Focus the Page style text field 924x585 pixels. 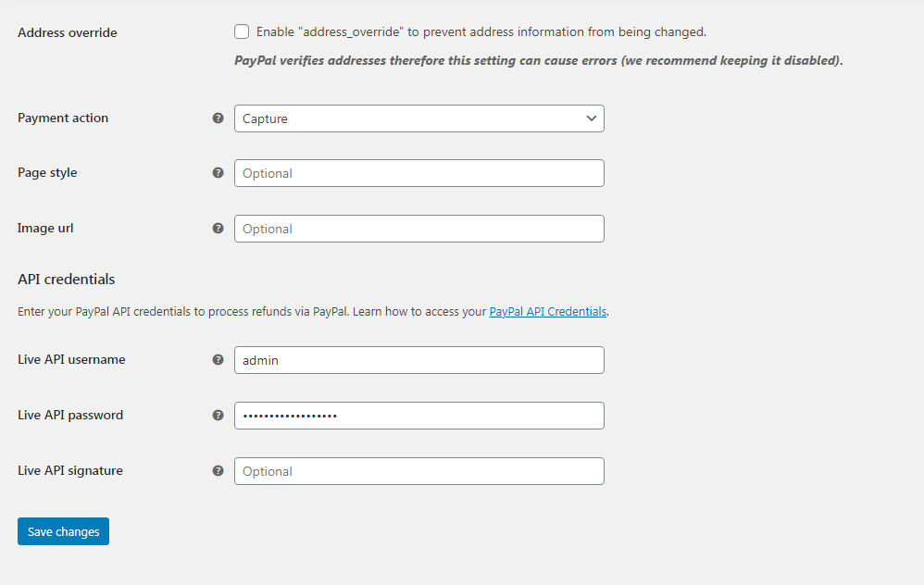coord(418,173)
